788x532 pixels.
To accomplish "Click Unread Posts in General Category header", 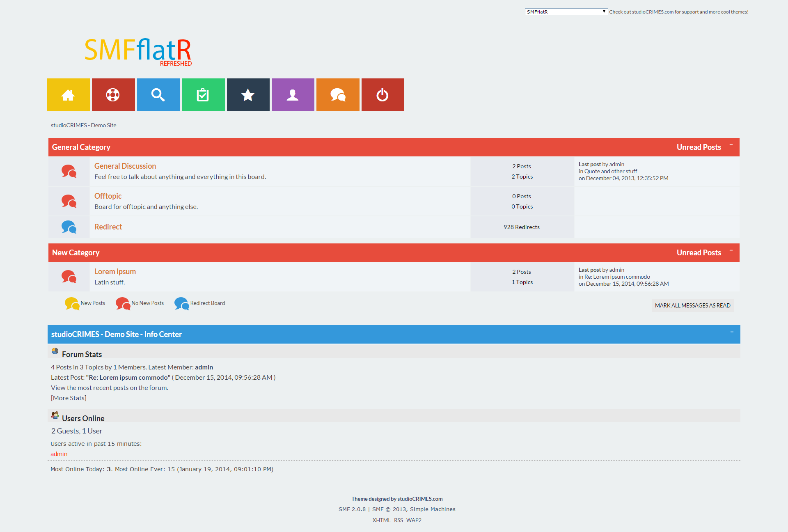I will [699, 147].
